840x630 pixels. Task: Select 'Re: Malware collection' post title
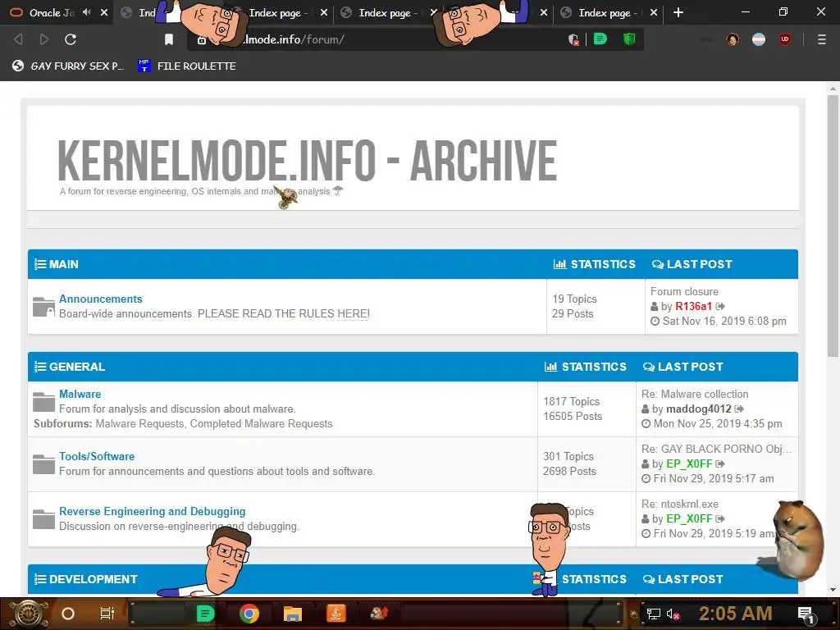[695, 394]
